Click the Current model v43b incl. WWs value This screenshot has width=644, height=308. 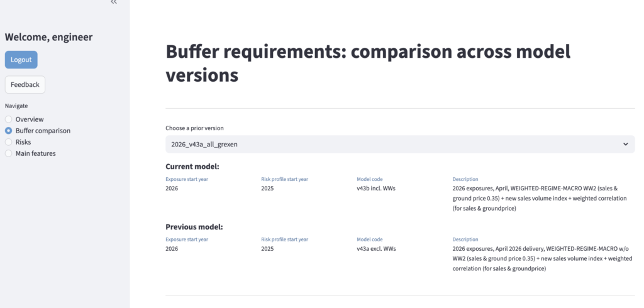point(376,188)
